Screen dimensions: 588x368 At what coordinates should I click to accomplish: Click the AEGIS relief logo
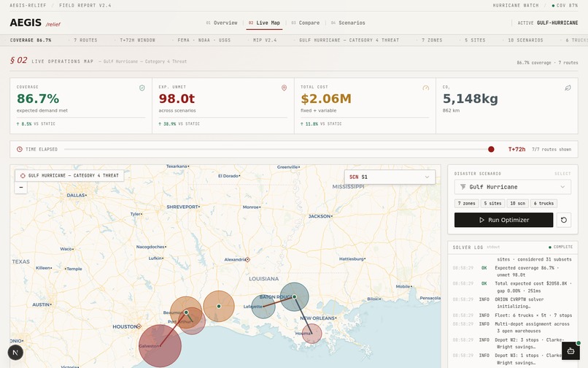click(x=35, y=23)
